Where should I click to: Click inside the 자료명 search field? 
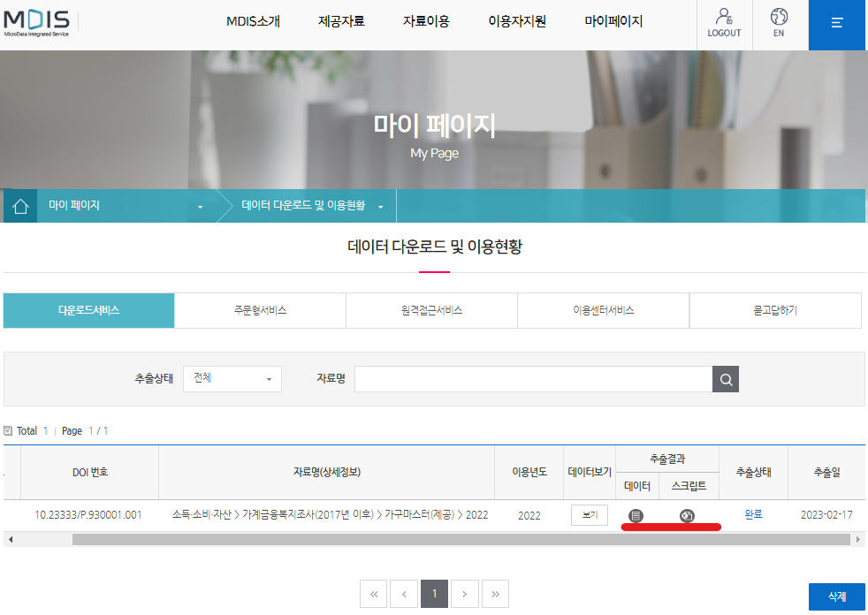click(534, 379)
